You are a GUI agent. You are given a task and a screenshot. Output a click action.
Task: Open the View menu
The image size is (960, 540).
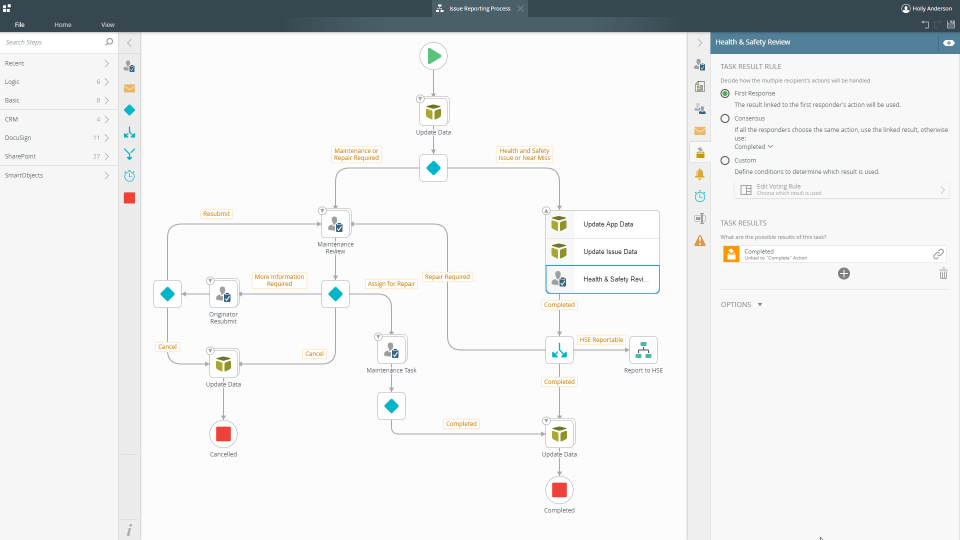pyautogui.click(x=108, y=24)
